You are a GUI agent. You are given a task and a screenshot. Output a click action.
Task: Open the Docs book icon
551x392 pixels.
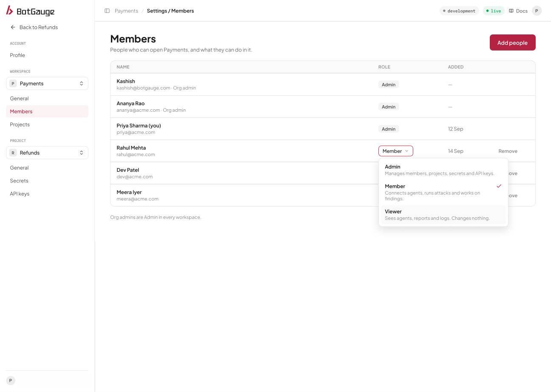coord(511,11)
